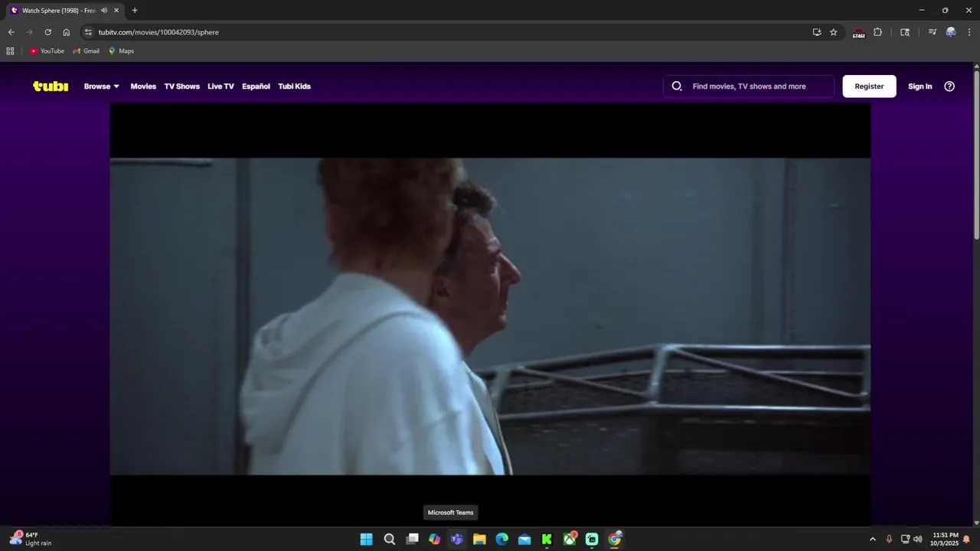Select the Watch Sphere (1998) tab
This screenshot has height=551, width=980.
click(64, 11)
